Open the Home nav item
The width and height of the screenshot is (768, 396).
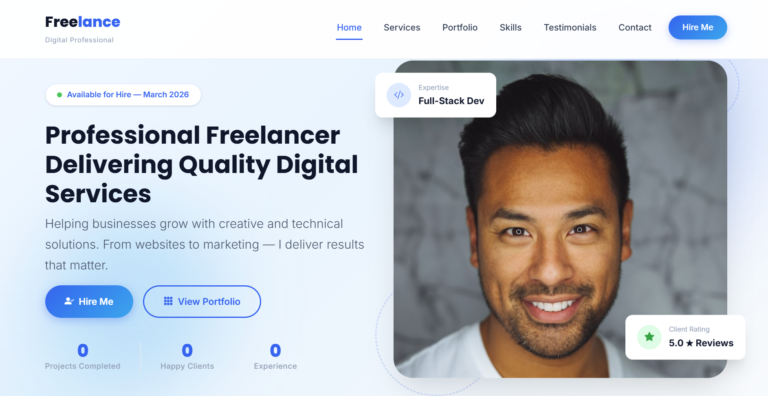click(x=349, y=27)
